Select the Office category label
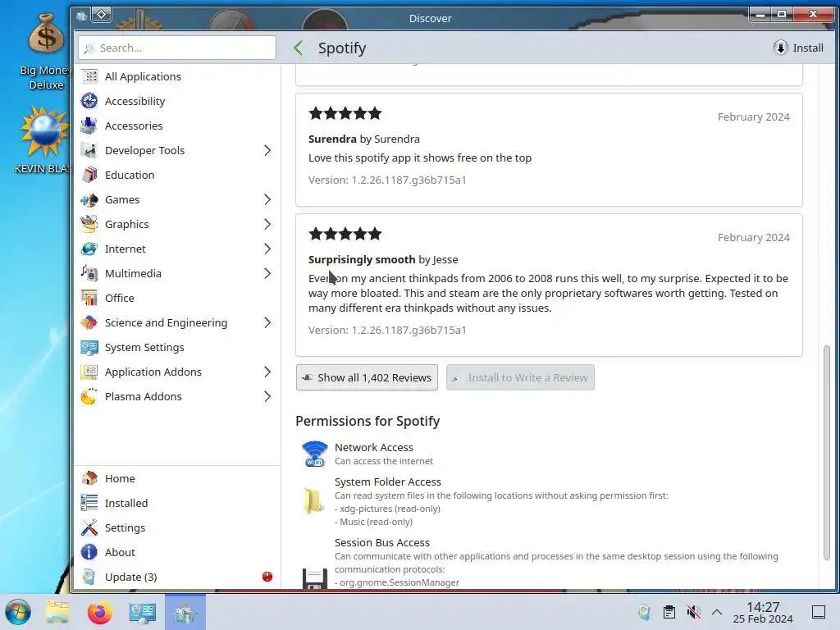The width and height of the screenshot is (840, 630). pos(120,299)
